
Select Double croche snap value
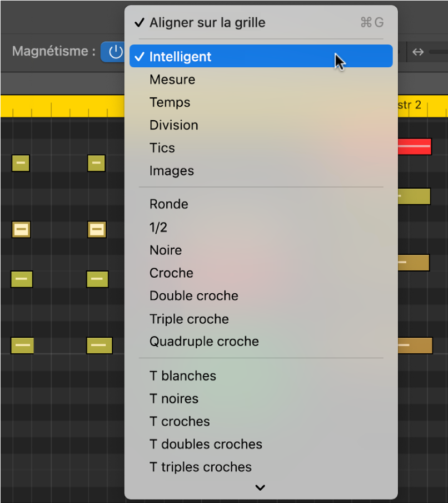[x=193, y=296]
